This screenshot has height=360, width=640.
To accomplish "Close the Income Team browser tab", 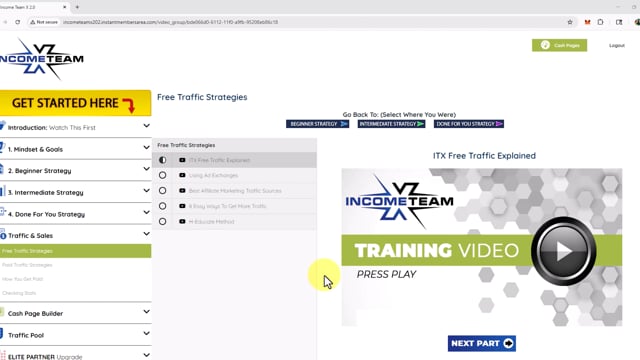I will click(x=64, y=7).
